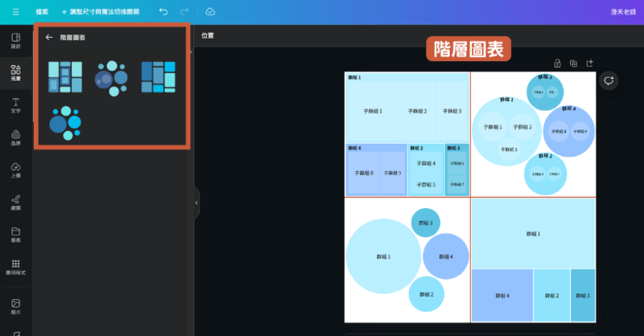
Task: Toggle the page lock icon above canvas
Action: tap(556, 64)
